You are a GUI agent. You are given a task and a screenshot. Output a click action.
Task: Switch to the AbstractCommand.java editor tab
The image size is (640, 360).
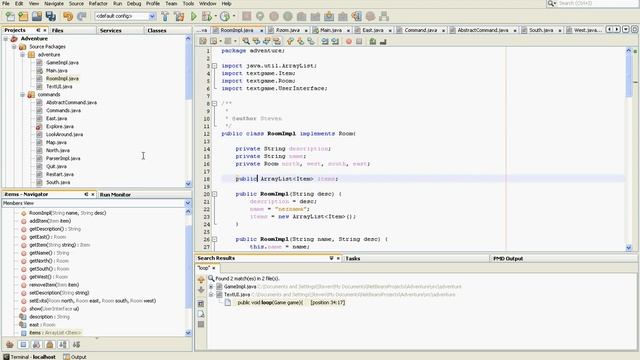pos(482,30)
